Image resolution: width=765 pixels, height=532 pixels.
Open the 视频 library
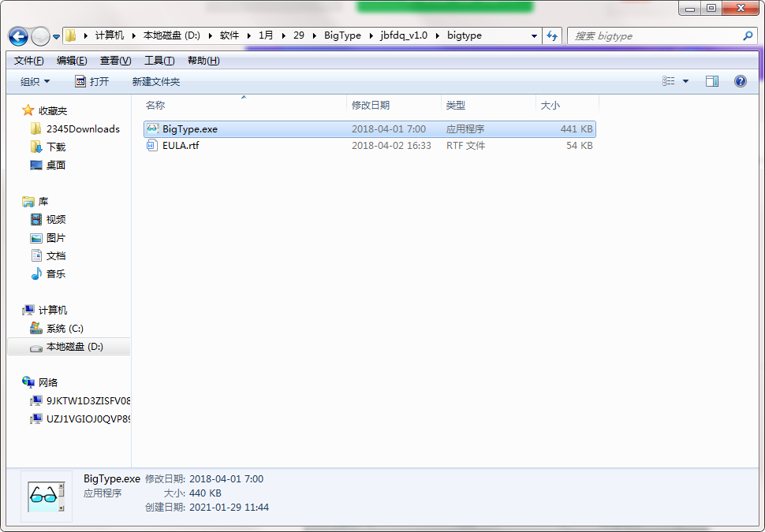point(56,219)
